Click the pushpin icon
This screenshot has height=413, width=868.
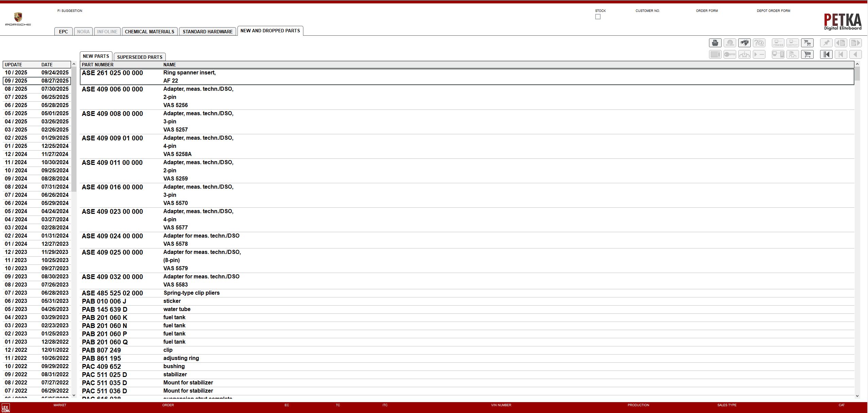point(826,43)
